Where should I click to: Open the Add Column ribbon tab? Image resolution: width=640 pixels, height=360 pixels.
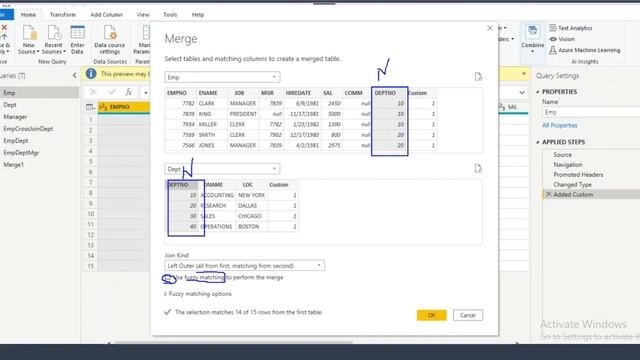coord(106,15)
